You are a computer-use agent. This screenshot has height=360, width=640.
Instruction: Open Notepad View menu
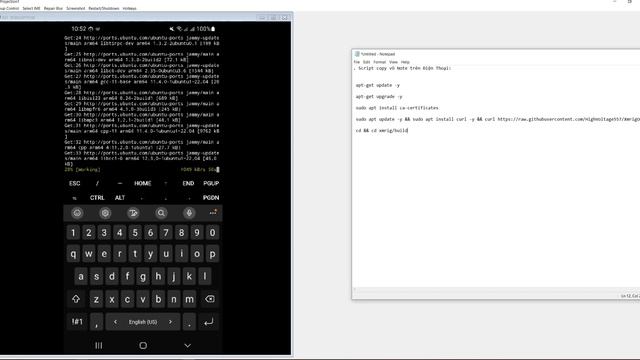(393, 62)
